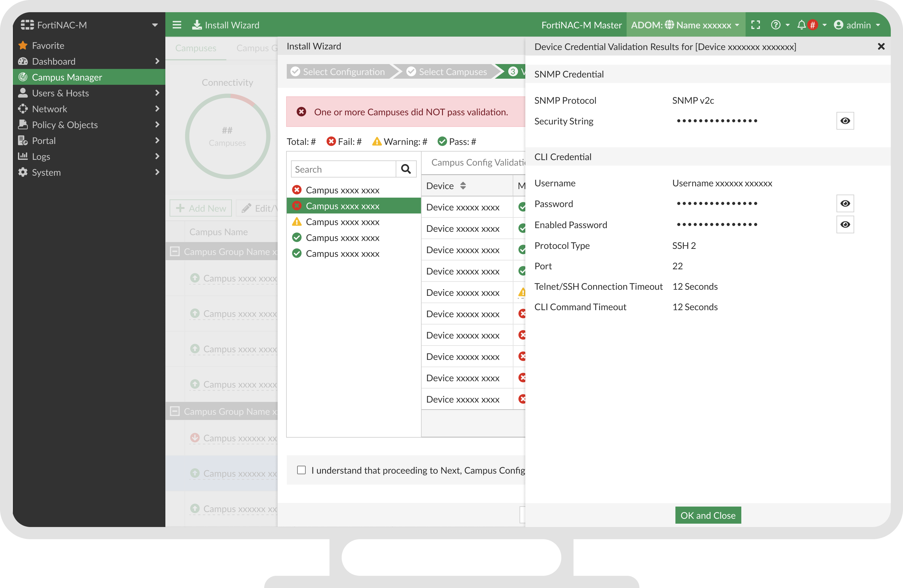Check the 'I understand that proceeding' checkbox
The width and height of the screenshot is (903, 588).
pyautogui.click(x=301, y=470)
